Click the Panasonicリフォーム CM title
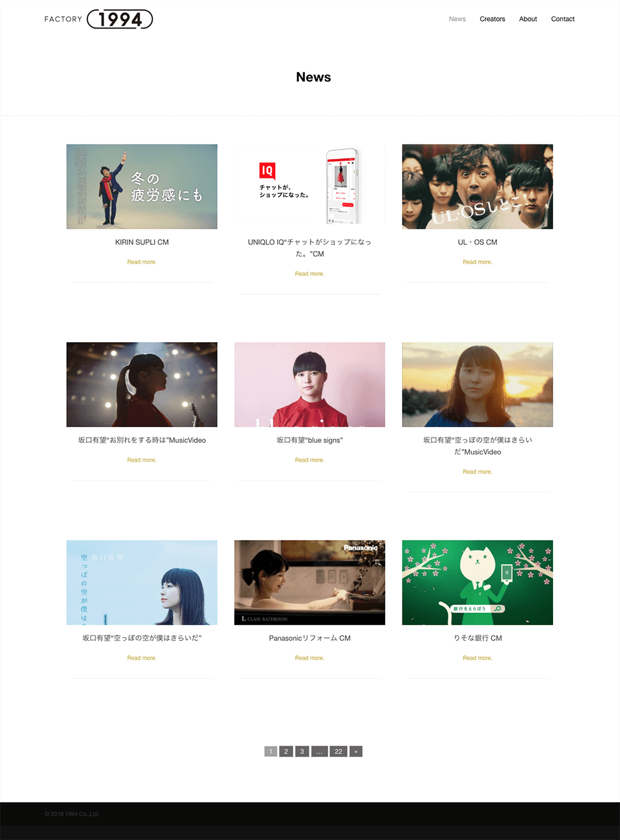 pos(310,638)
